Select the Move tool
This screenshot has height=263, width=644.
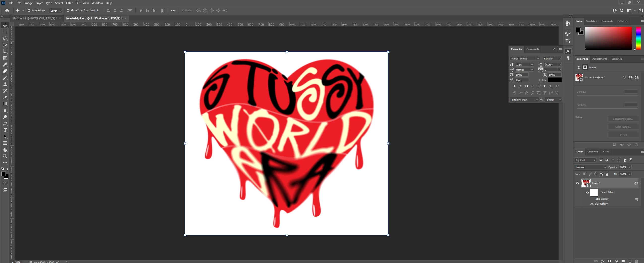pyautogui.click(x=5, y=25)
